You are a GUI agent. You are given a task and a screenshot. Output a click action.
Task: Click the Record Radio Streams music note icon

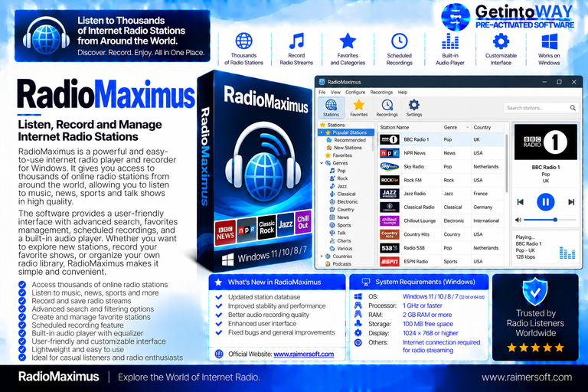click(296, 41)
